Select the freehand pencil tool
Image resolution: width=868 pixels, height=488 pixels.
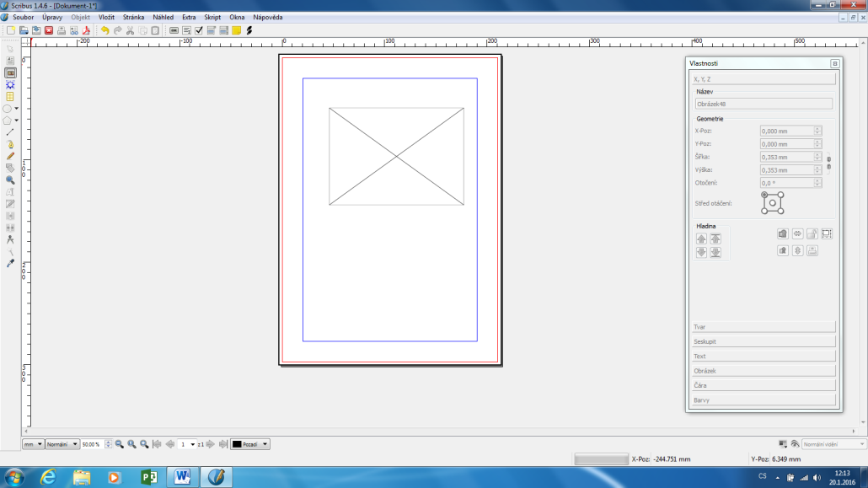(x=10, y=156)
